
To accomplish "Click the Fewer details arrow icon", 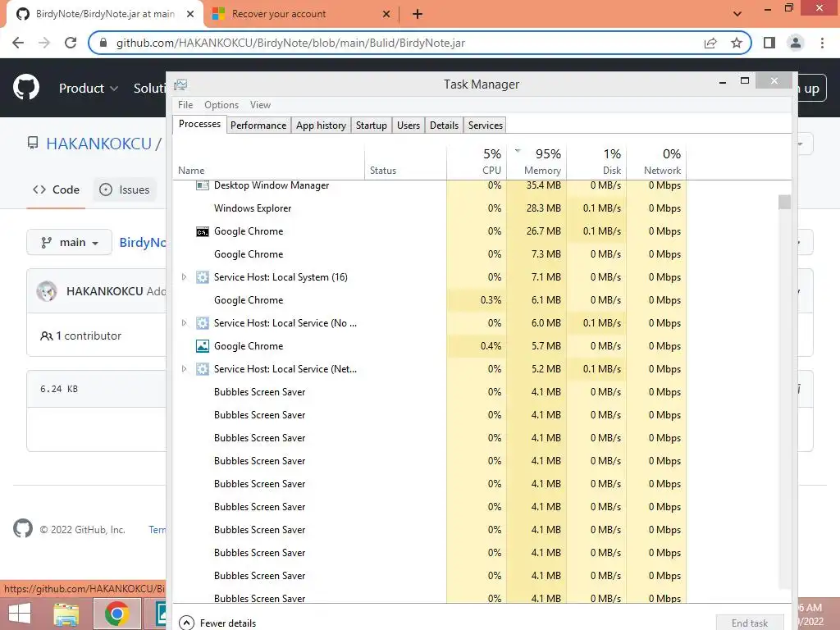I will (x=186, y=623).
